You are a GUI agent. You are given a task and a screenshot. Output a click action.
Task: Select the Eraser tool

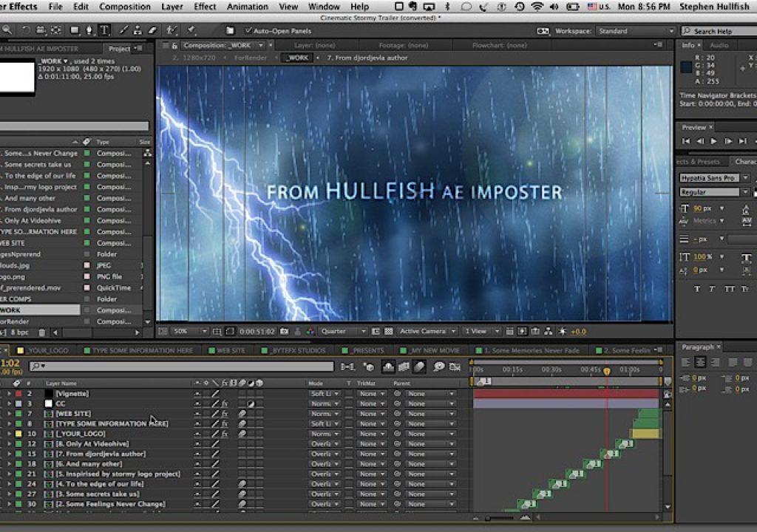(152, 30)
